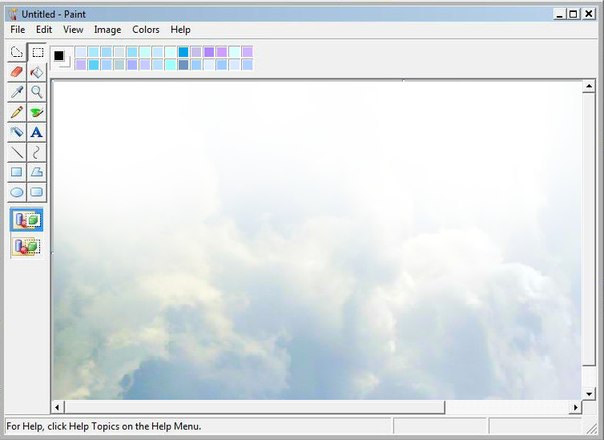Choose the Ellipse shape tool
604x440 pixels.
pyautogui.click(x=17, y=192)
